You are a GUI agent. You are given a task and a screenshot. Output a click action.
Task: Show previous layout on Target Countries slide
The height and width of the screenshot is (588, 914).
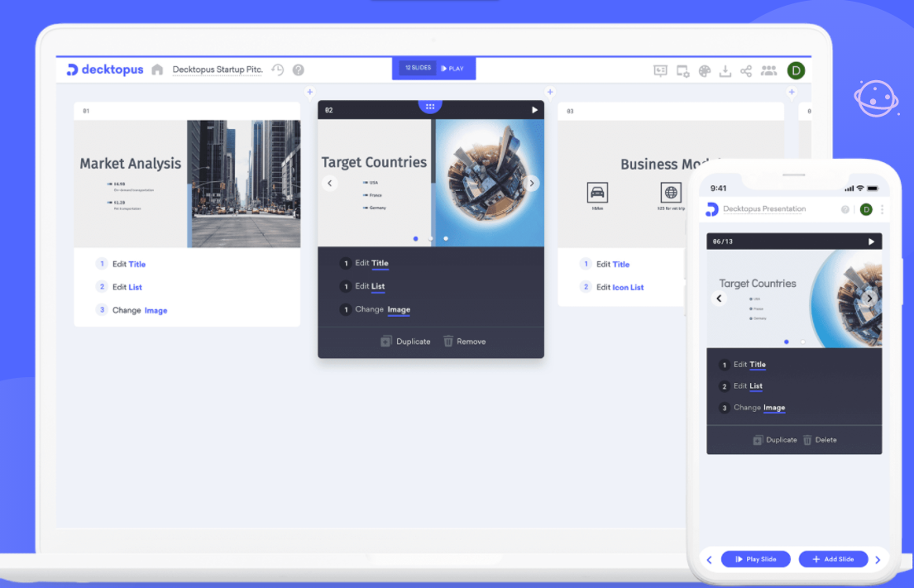330,183
